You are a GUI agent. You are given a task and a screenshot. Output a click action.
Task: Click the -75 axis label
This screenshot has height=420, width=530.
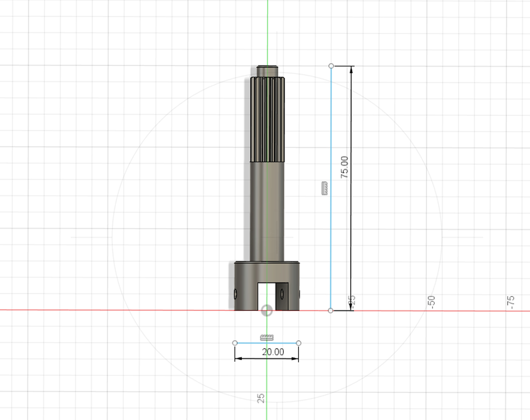(511, 302)
